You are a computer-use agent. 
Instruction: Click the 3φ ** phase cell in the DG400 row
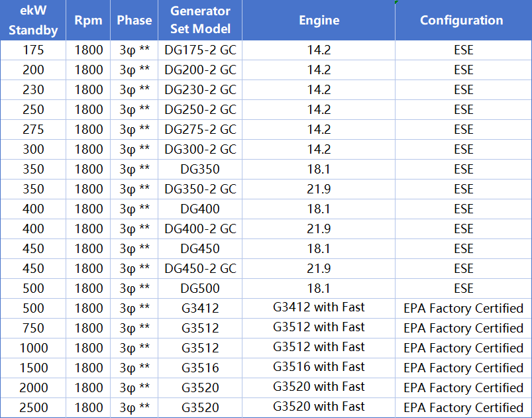click(x=134, y=209)
